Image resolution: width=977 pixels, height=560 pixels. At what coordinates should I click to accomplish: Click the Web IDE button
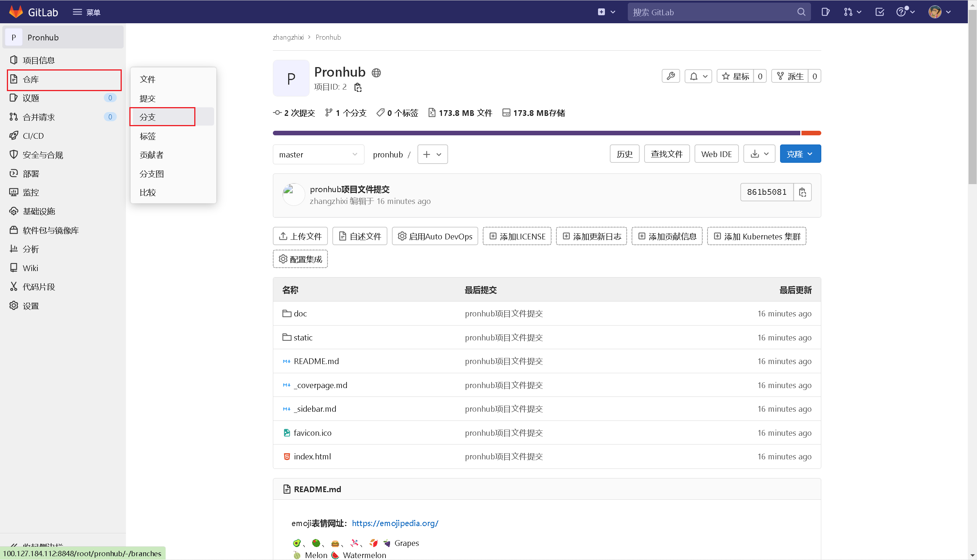[x=716, y=154]
